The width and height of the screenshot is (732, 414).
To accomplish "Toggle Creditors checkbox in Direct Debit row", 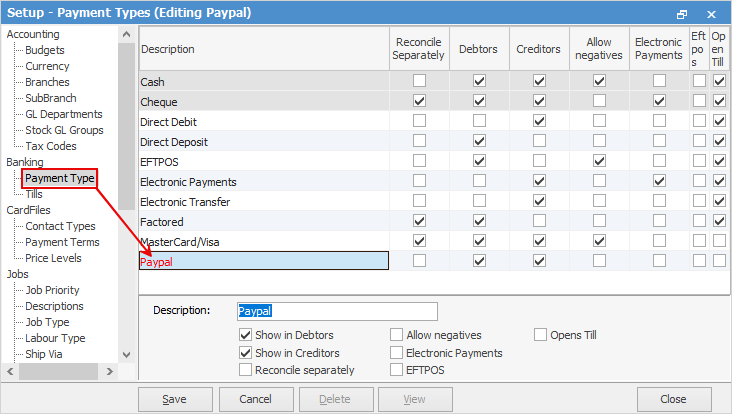I will [539, 121].
